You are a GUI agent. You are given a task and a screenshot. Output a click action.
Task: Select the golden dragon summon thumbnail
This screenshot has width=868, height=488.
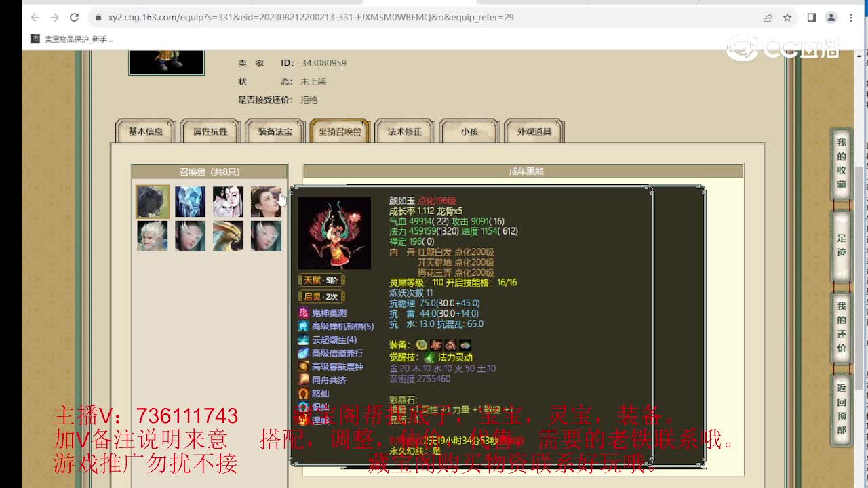point(228,236)
